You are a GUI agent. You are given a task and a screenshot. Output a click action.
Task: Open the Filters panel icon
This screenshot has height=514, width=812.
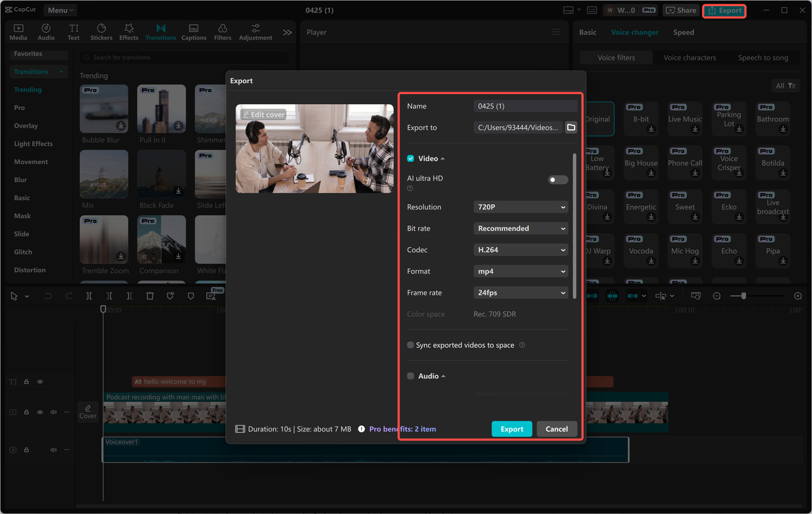tap(223, 32)
